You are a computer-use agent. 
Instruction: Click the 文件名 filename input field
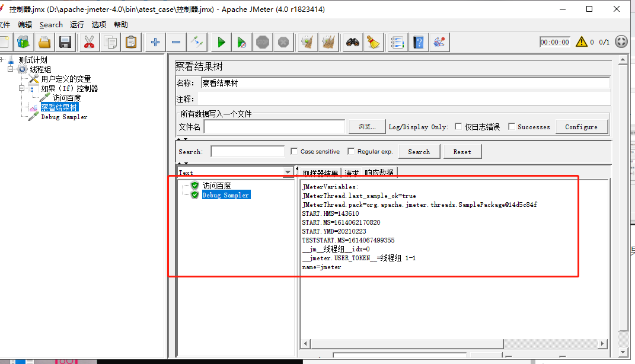274,127
